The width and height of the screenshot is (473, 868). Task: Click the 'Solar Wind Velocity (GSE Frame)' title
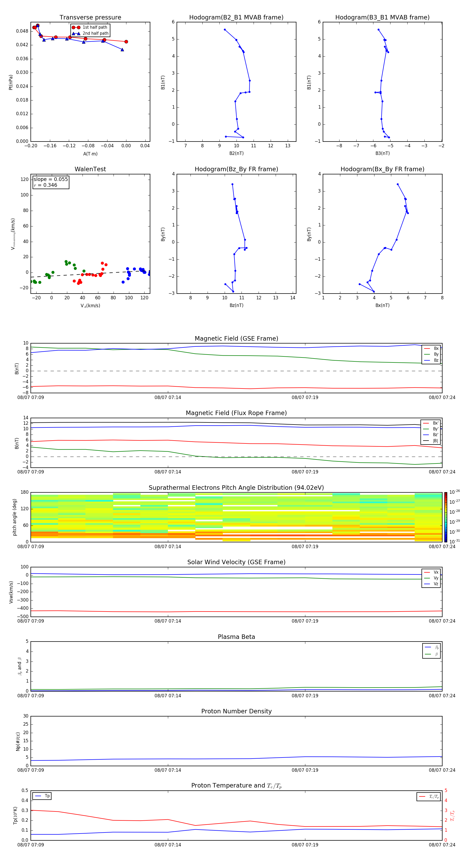pos(236,562)
